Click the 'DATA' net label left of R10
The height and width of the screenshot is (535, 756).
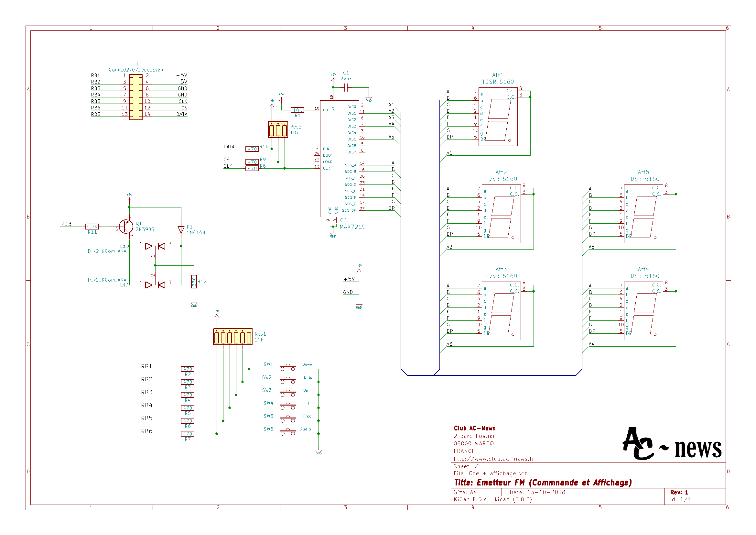tap(229, 146)
